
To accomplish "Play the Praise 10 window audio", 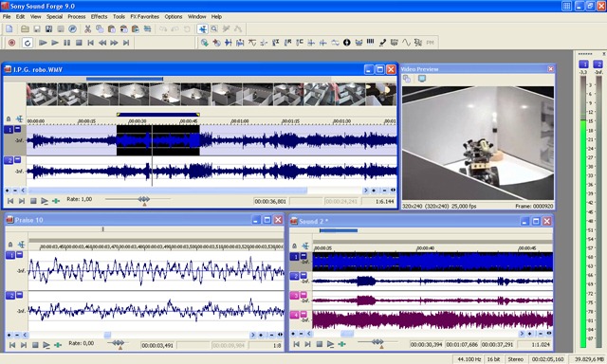I will click(x=46, y=345).
